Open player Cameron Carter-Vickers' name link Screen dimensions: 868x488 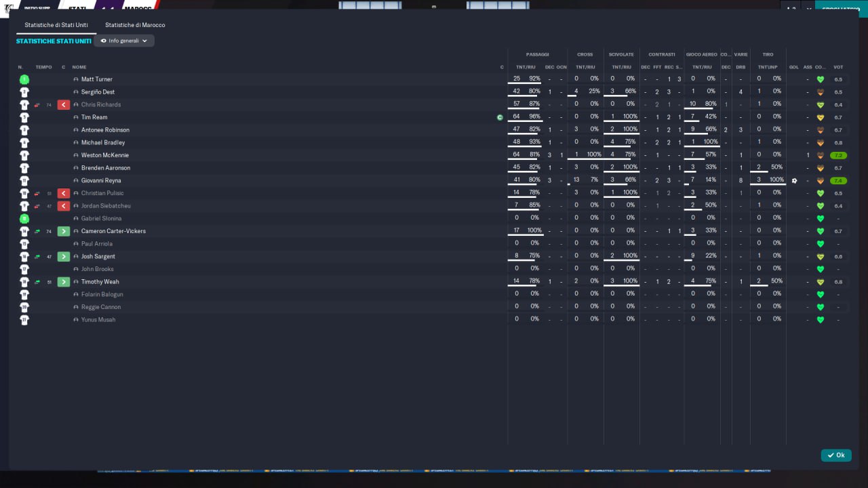coord(113,231)
